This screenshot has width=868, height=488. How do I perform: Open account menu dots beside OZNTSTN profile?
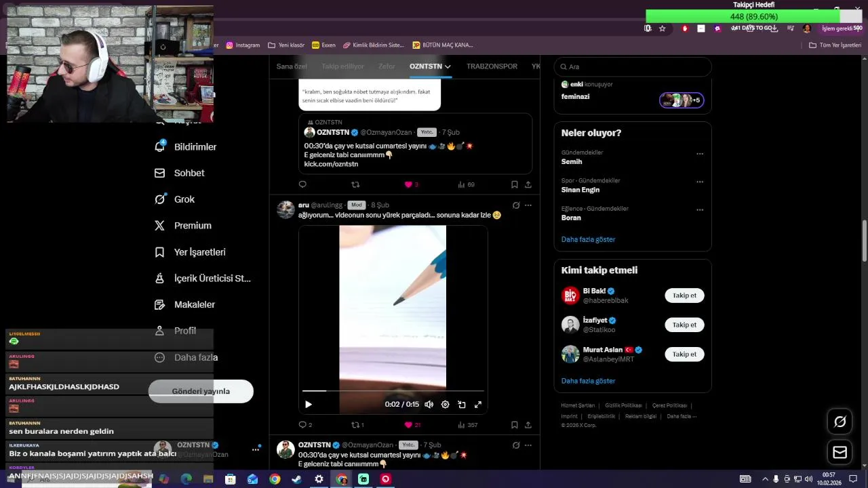point(256,449)
